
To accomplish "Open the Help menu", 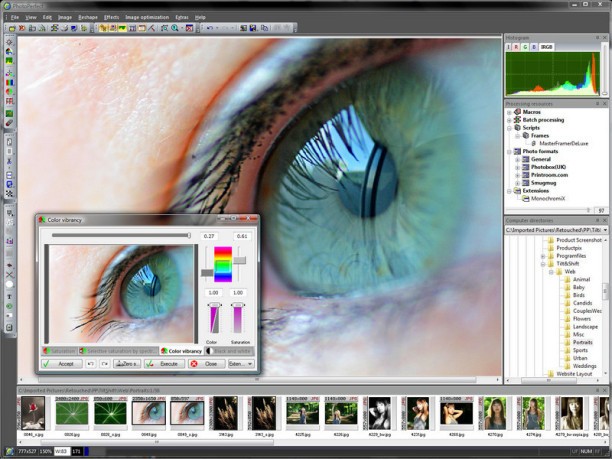I will coord(200,17).
